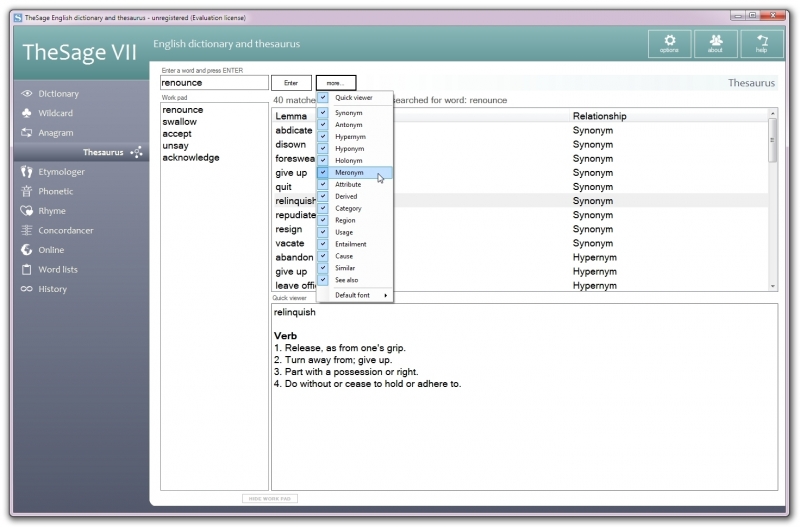Uncheck the Derived checkbox
800x527 pixels.
point(323,196)
